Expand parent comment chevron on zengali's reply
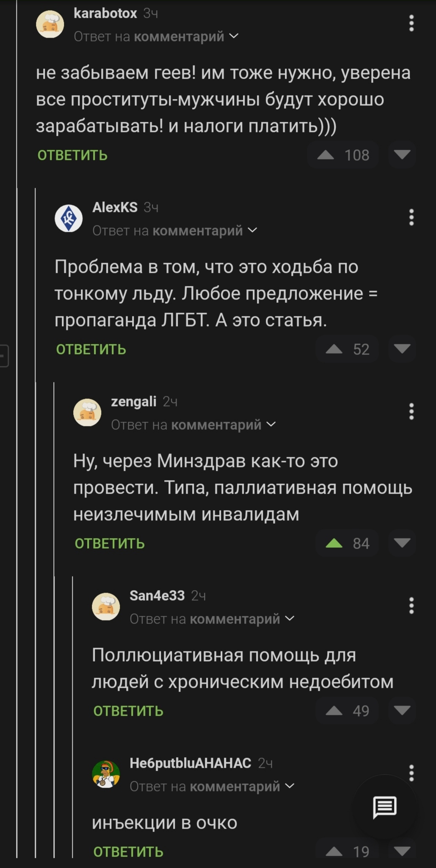The image size is (436, 868). point(271,425)
